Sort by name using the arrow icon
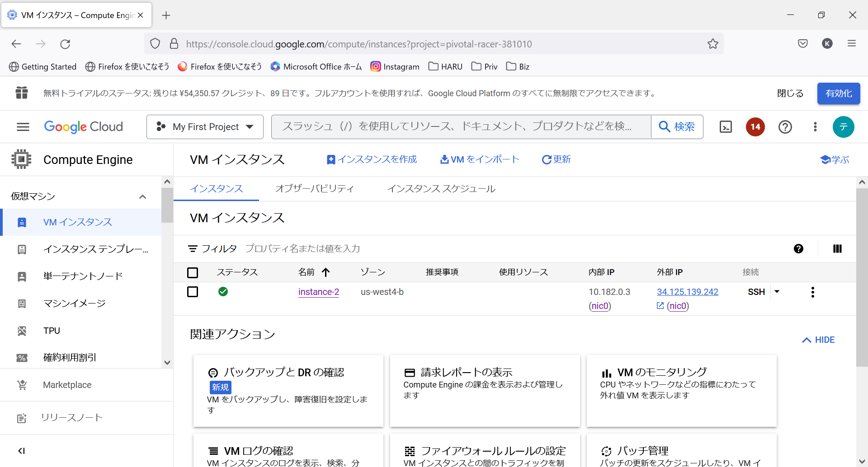 [x=325, y=272]
